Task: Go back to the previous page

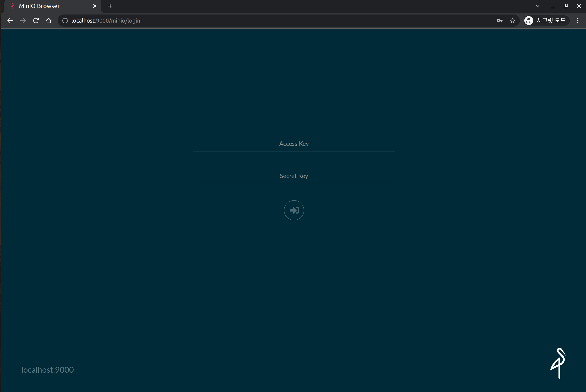Action: [10, 21]
